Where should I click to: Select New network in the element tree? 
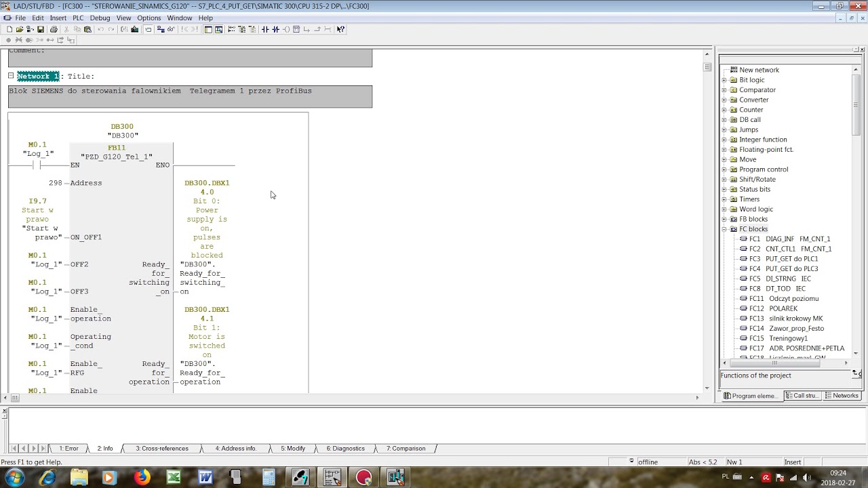pyautogui.click(x=759, y=70)
